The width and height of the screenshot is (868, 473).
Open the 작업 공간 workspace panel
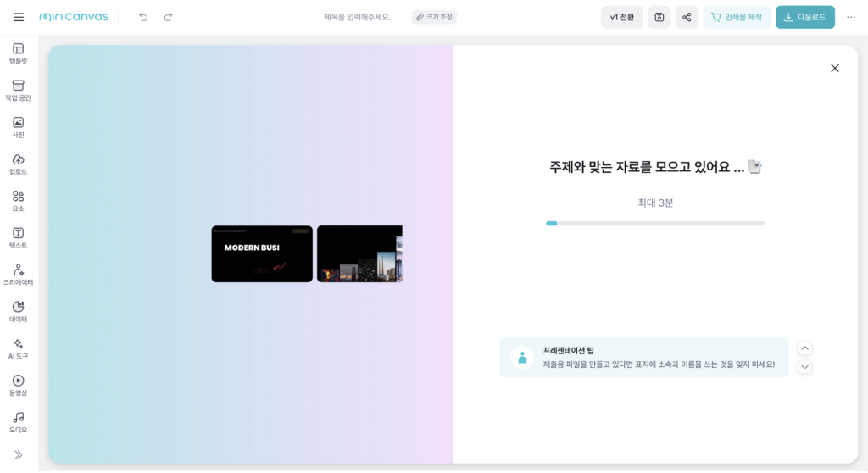point(19,91)
